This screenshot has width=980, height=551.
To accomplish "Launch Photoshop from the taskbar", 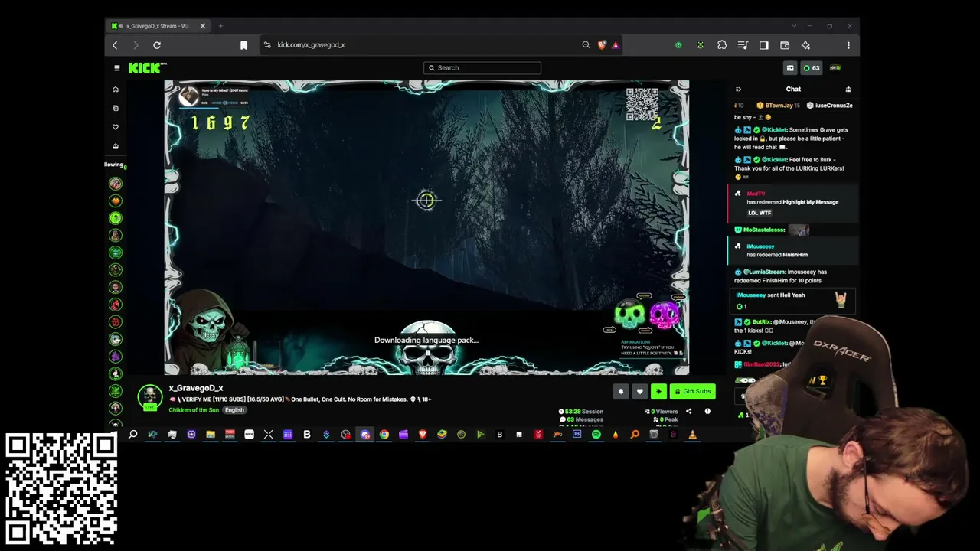I will point(577,435).
